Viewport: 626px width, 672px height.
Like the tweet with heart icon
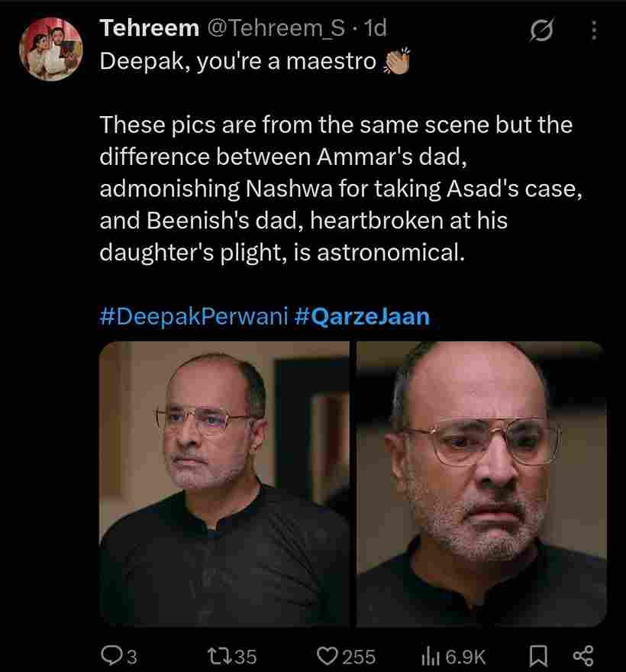click(328, 656)
